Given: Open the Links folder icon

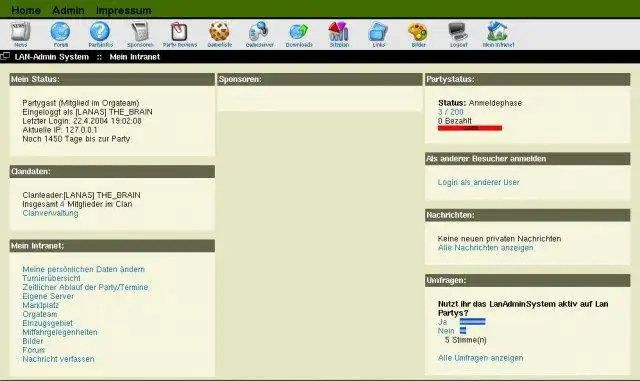Looking at the screenshot, I should click(378, 32).
